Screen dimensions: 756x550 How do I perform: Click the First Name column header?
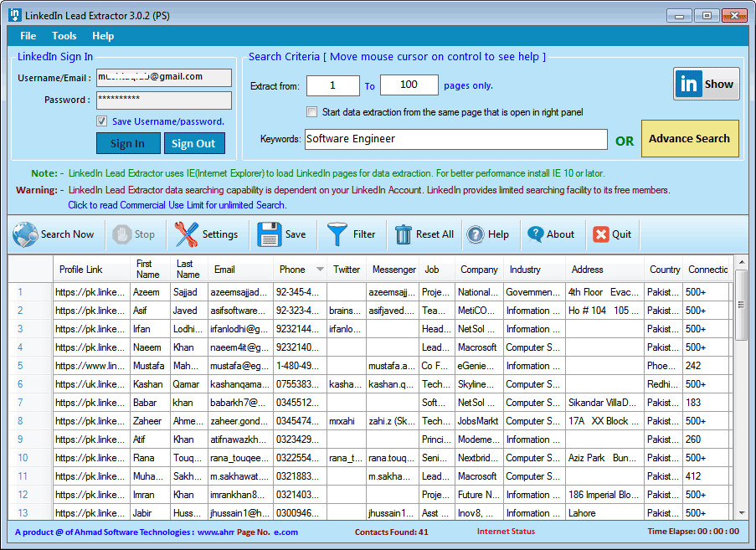pyautogui.click(x=150, y=269)
